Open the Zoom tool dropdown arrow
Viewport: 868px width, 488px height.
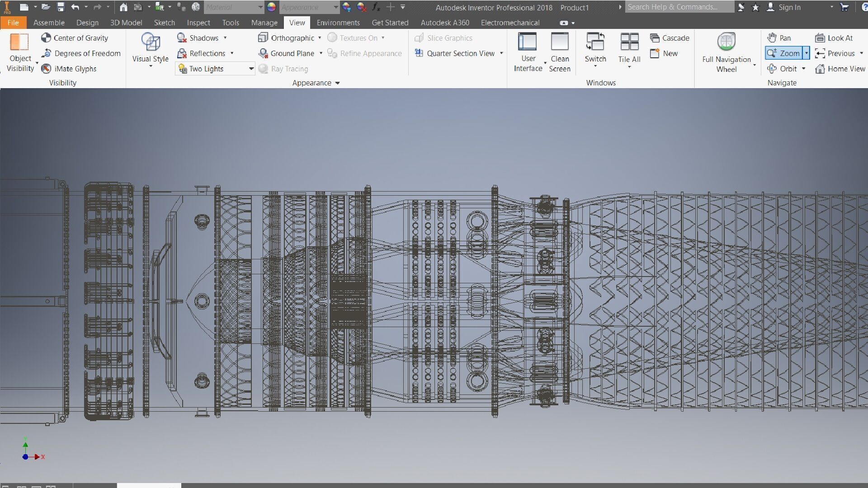pos(806,53)
